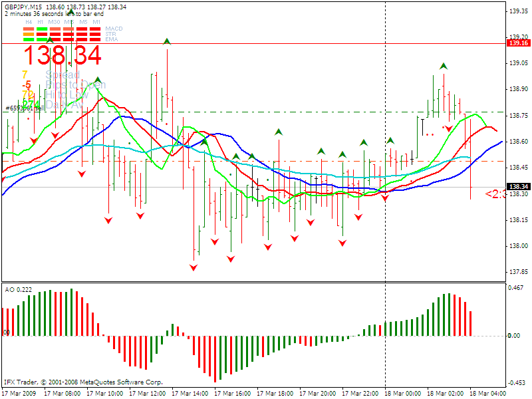Click the red down arrow beside the <2:3 label
This screenshot has width=532, height=399.
pyautogui.click(x=384, y=198)
